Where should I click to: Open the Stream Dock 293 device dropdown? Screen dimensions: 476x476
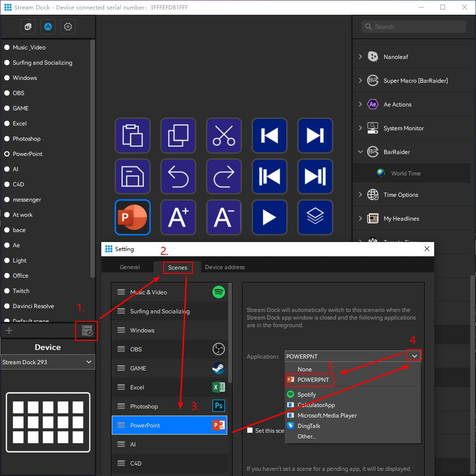(48, 362)
